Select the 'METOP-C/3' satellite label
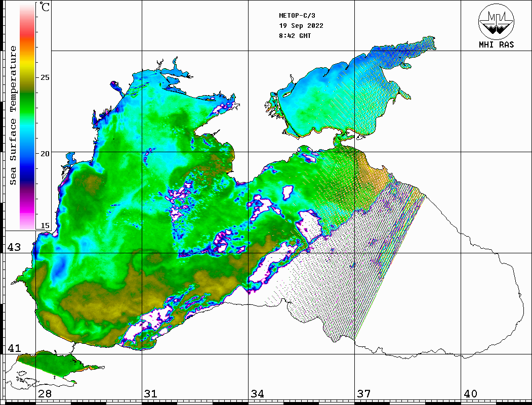The width and height of the screenshot is (532, 405). (297, 16)
